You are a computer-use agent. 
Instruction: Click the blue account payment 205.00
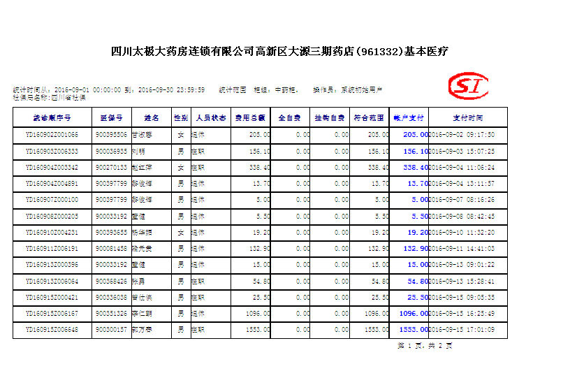click(x=416, y=135)
